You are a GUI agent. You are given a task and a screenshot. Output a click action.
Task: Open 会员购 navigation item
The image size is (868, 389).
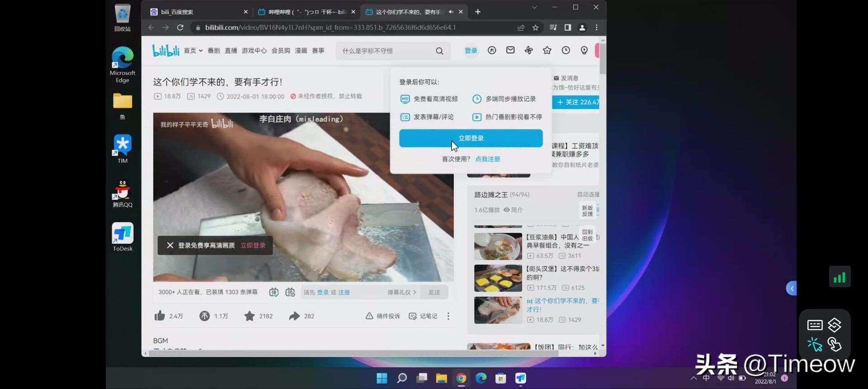coord(281,51)
